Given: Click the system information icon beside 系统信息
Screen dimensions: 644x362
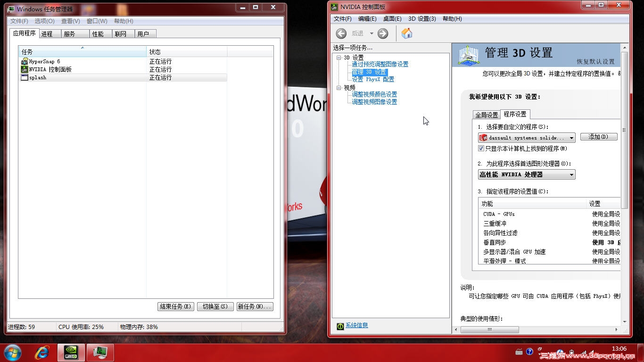Looking at the screenshot, I should pos(340,326).
